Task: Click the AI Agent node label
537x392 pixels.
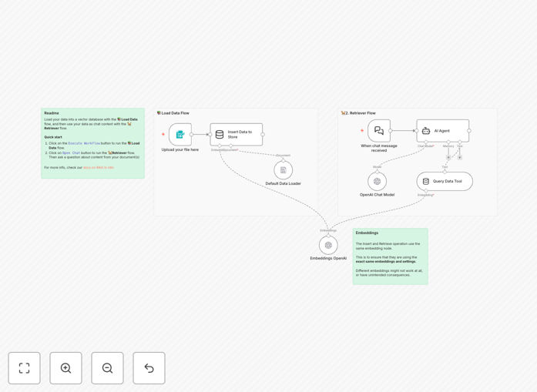Action: click(441, 131)
